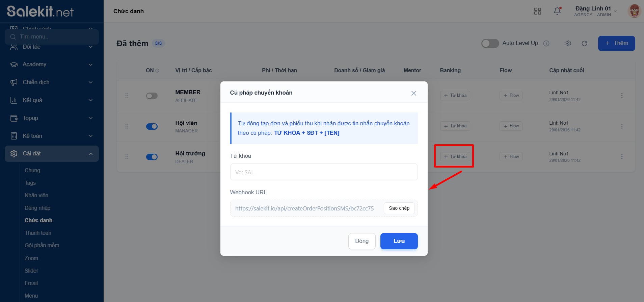Enable the MEMBER position switch
Image resolution: width=644 pixels, height=302 pixels.
[152, 96]
